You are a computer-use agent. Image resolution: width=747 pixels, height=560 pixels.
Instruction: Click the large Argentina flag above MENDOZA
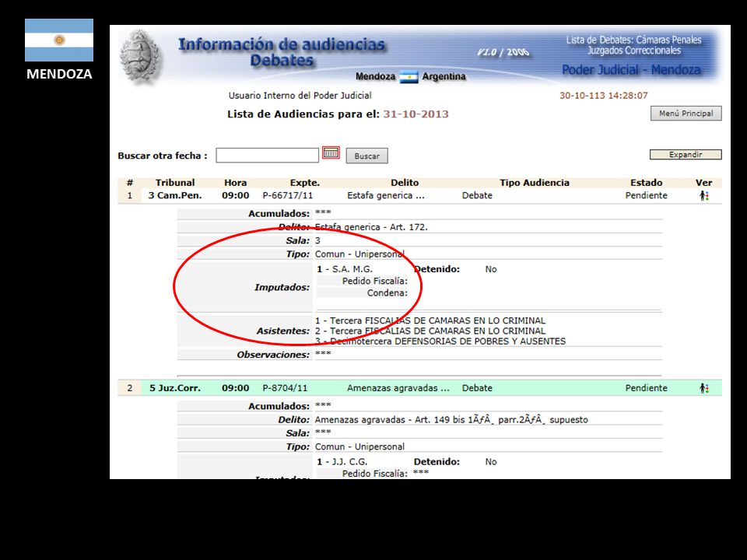59,40
